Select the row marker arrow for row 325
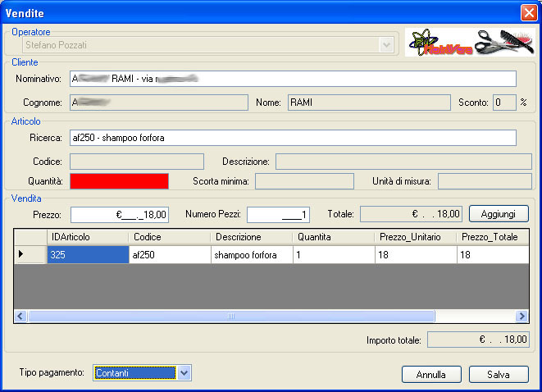The image size is (542, 392). click(30, 254)
